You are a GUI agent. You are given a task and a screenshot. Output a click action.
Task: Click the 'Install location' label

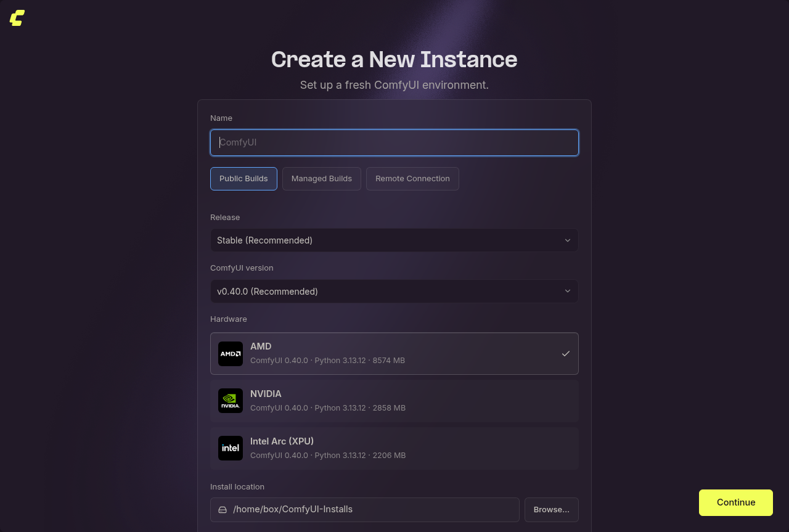(x=237, y=486)
